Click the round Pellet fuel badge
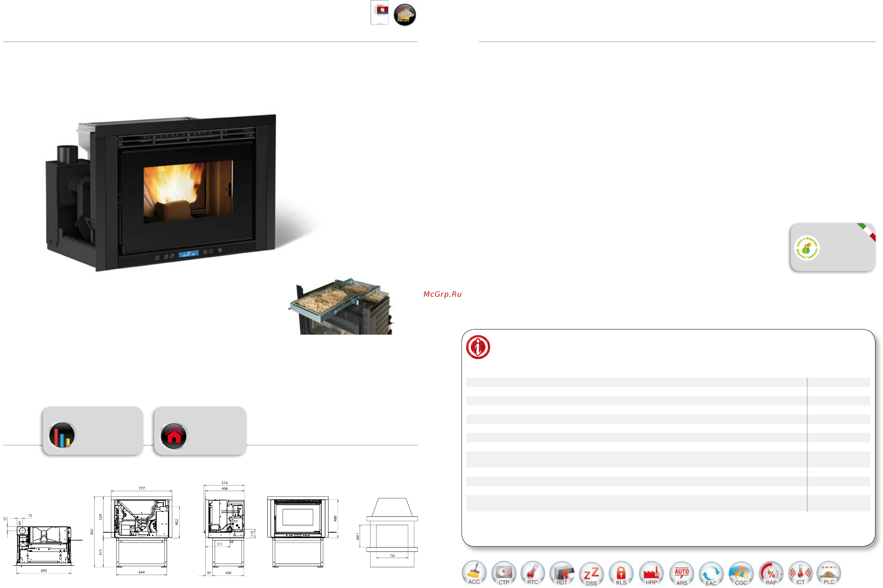883x588 pixels. coord(404,15)
